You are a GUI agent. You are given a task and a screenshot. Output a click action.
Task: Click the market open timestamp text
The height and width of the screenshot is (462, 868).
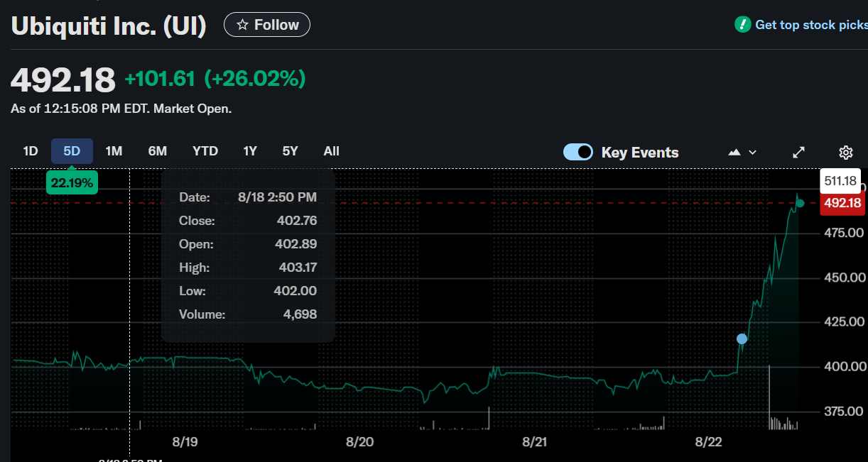121,109
